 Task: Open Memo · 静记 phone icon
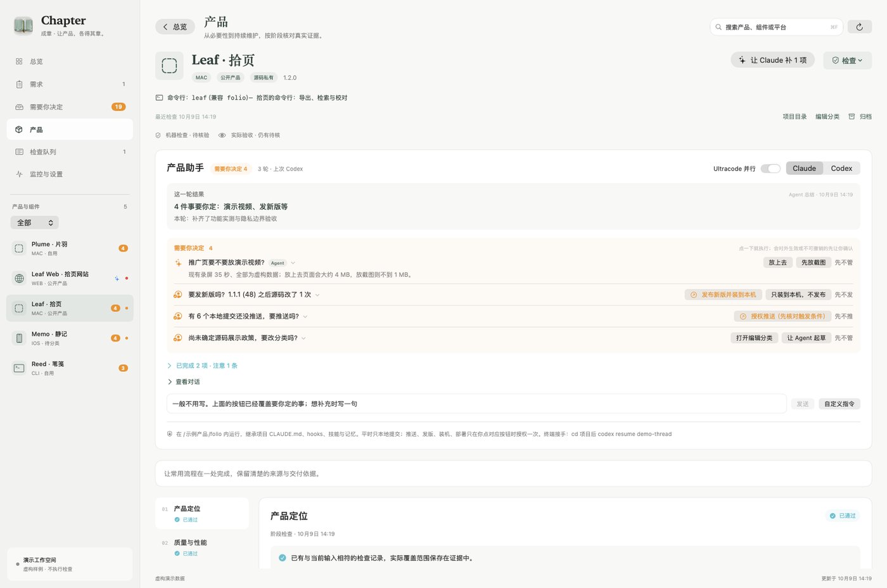19,338
